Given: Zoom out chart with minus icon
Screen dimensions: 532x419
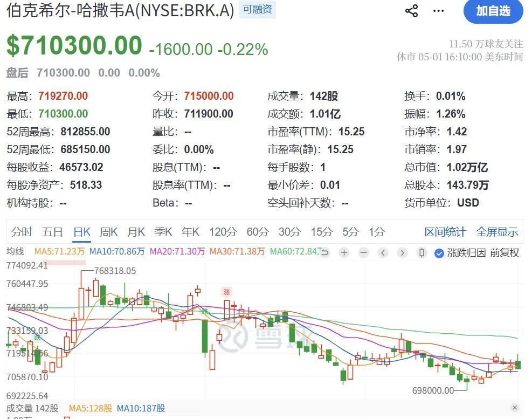Looking at the screenshot, I should tap(363, 252).
